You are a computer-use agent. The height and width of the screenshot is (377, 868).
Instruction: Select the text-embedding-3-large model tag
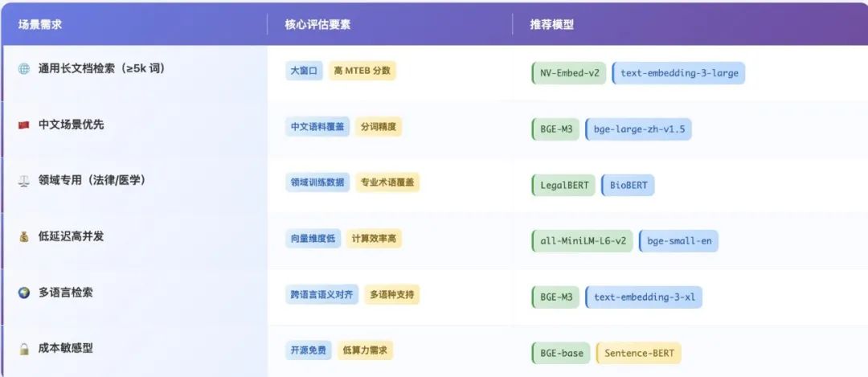coord(679,73)
